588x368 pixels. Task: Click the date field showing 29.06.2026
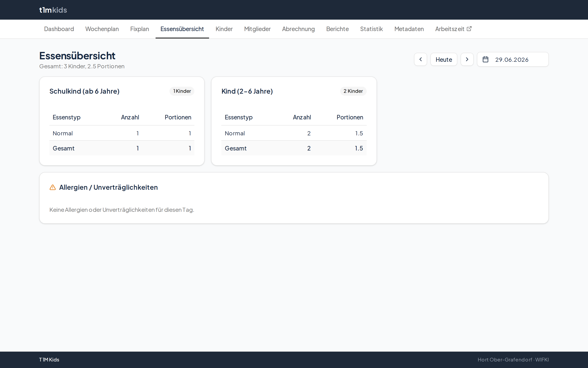point(513,59)
